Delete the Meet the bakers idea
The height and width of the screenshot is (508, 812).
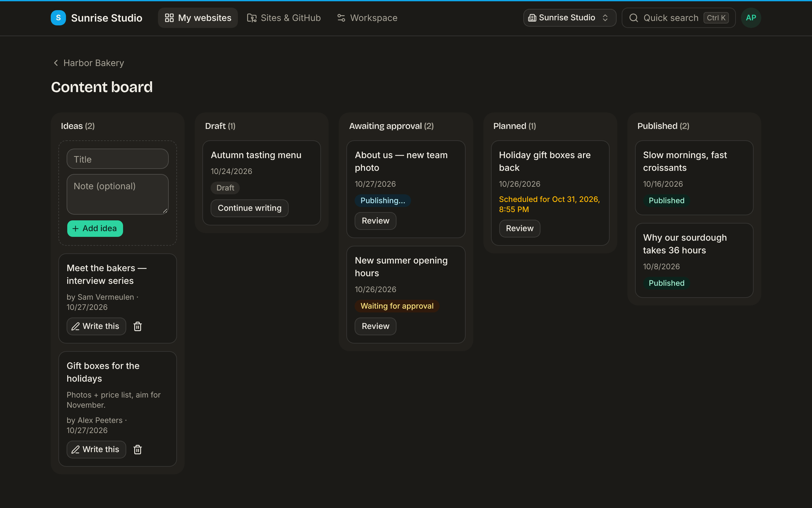coord(138,326)
